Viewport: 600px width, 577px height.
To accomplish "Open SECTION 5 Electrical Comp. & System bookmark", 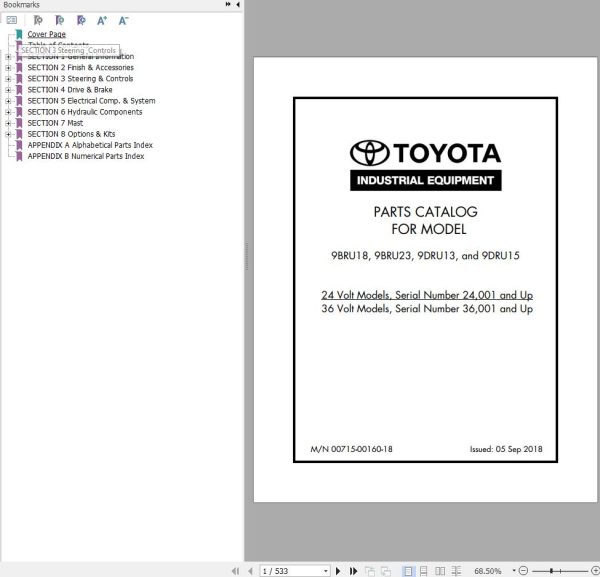I will point(91,101).
